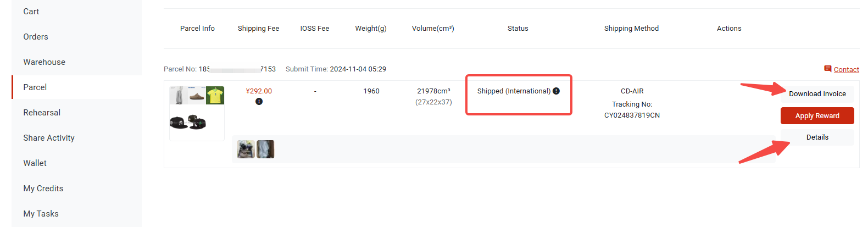
Task: Open the Contact link
Action: point(846,69)
